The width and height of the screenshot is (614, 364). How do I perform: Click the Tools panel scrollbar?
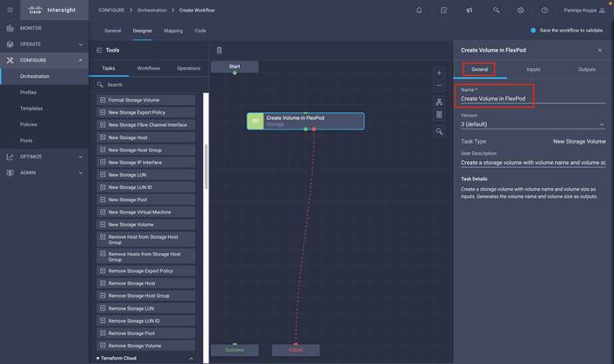tap(206, 167)
